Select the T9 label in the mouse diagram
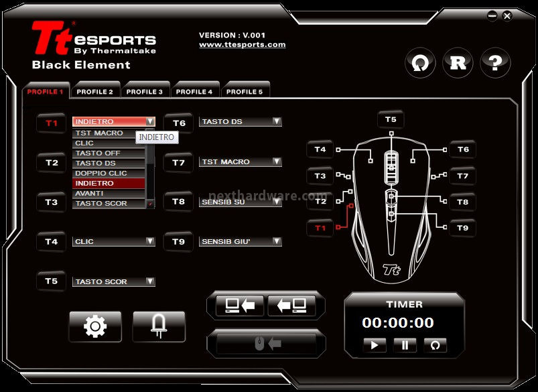 coord(463,228)
